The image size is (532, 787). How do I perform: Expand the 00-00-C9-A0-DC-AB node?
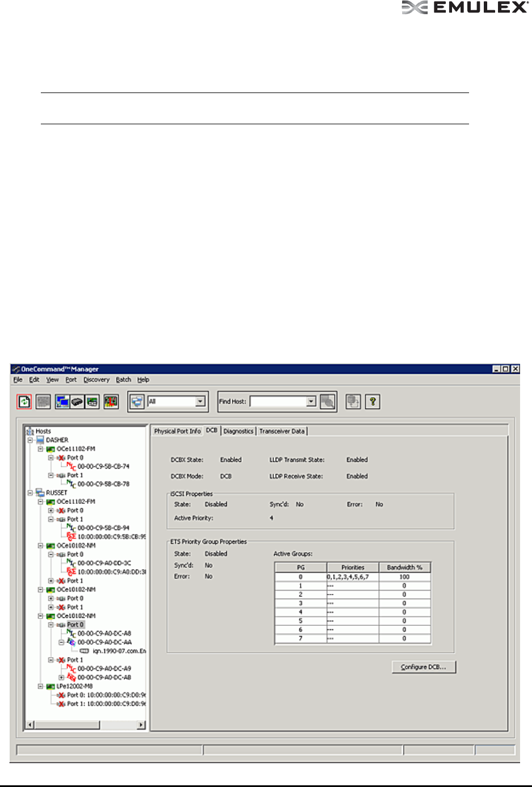[x=61, y=677]
